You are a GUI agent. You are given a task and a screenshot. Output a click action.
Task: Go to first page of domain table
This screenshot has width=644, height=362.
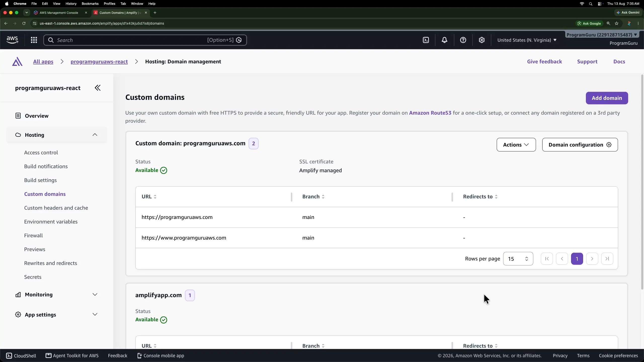coord(547,259)
